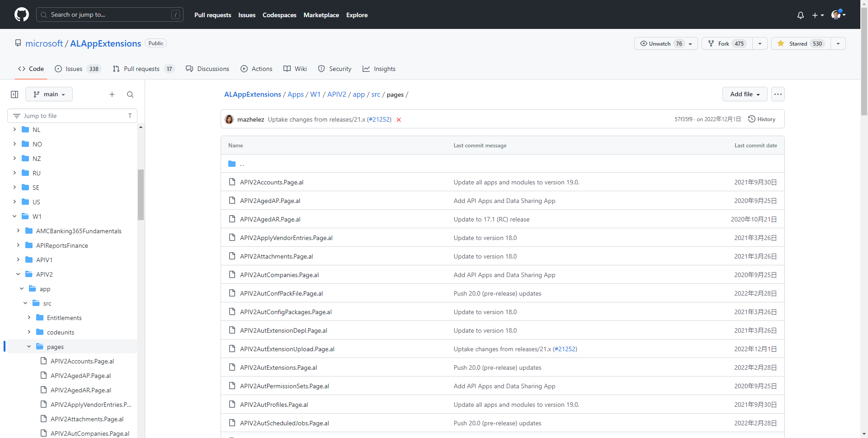Open pull request #21252 link
The height and width of the screenshot is (438, 868).
pos(379,119)
